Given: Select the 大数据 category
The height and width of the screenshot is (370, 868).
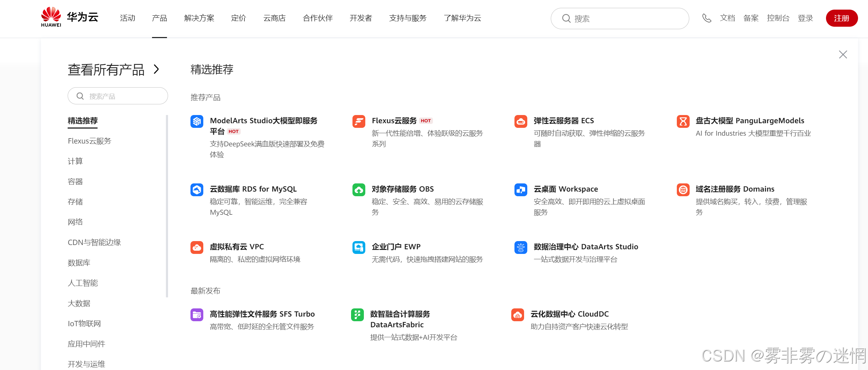Looking at the screenshot, I should click(x=79, y=303).
